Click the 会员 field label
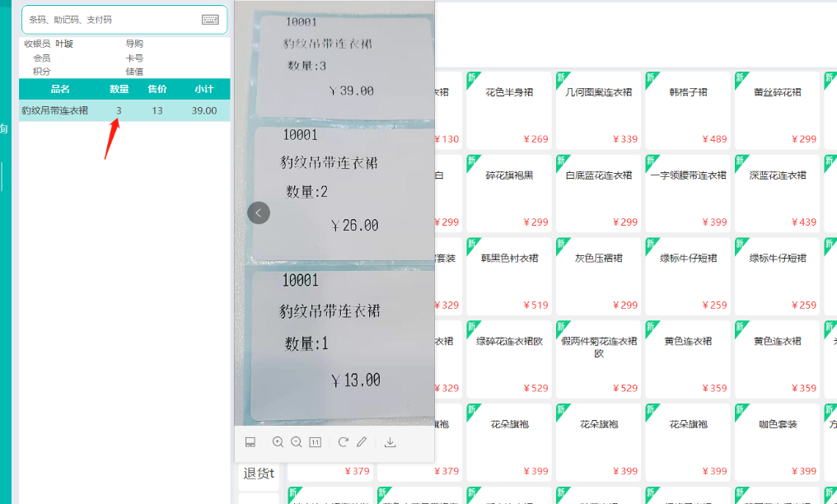 (x=42, y=58)
